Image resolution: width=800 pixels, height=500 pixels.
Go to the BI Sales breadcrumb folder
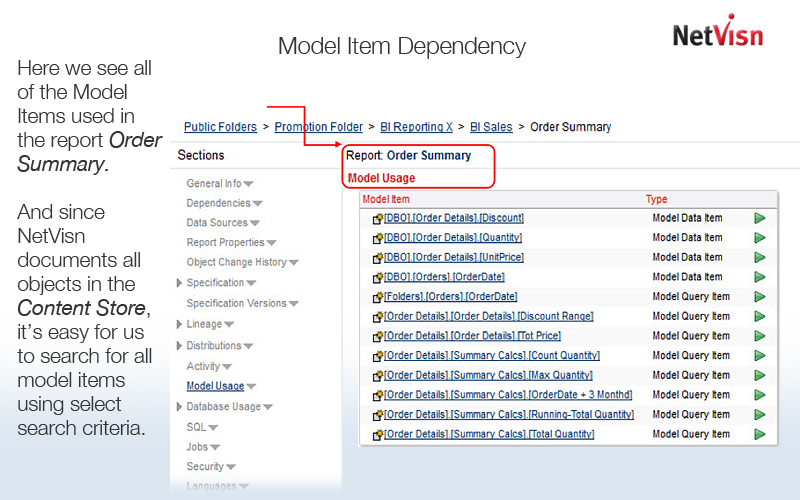[x=491, y=127]
